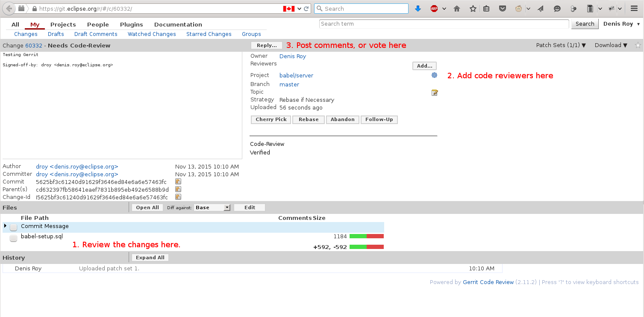Go back with the browser back arrow

9,9
